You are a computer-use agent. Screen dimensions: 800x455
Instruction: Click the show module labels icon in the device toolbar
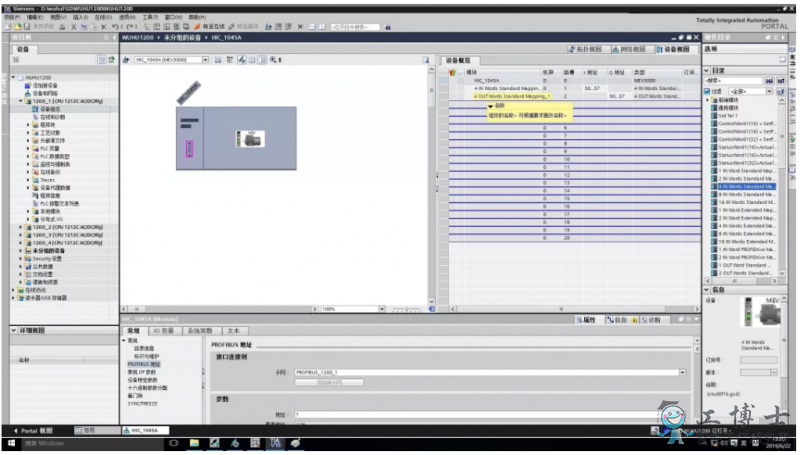point(241,60)
